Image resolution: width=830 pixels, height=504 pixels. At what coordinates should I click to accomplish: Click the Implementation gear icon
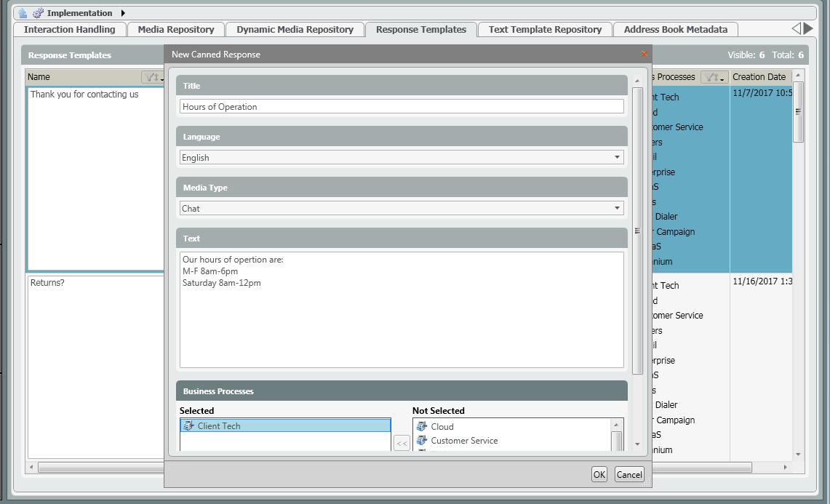38,13
